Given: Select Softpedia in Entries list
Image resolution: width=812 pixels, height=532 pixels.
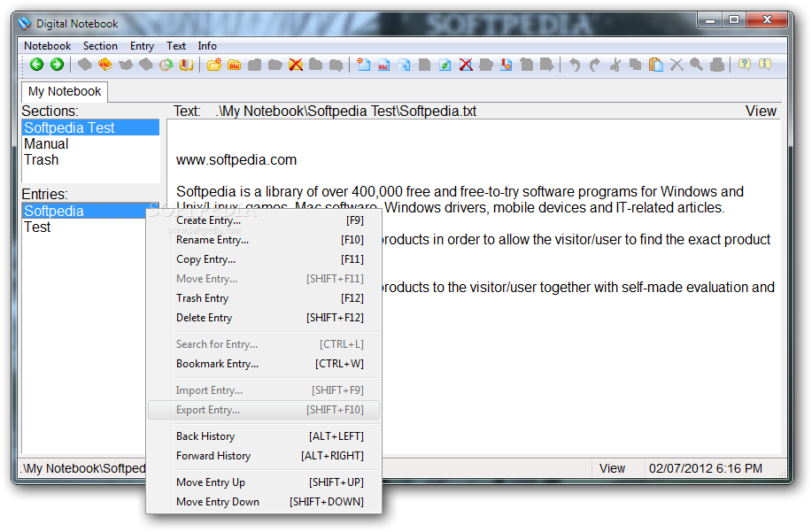Looking at the screenshot, I should [84, 212].
